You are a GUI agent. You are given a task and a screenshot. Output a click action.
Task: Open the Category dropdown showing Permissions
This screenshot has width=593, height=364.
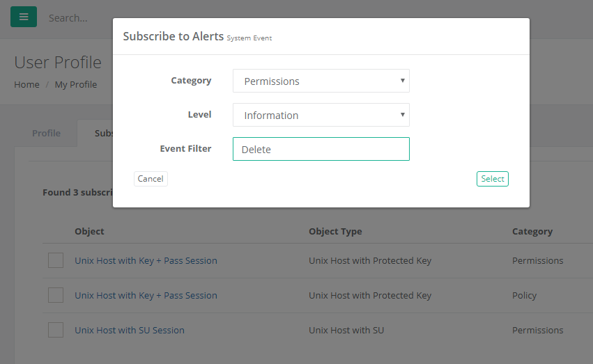pyautogui.click(x=321, y=81)
